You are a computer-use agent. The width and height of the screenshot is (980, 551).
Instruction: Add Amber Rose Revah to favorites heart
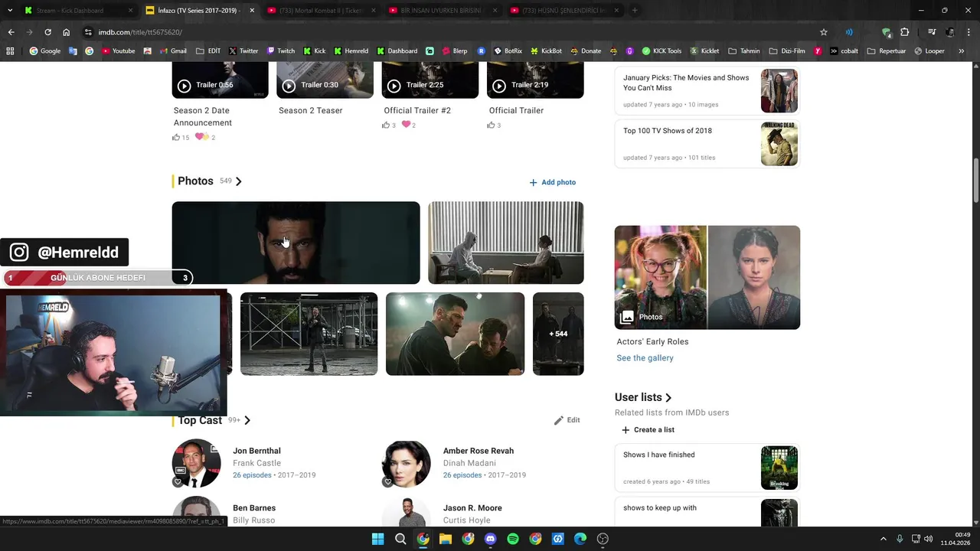(387, 482)
